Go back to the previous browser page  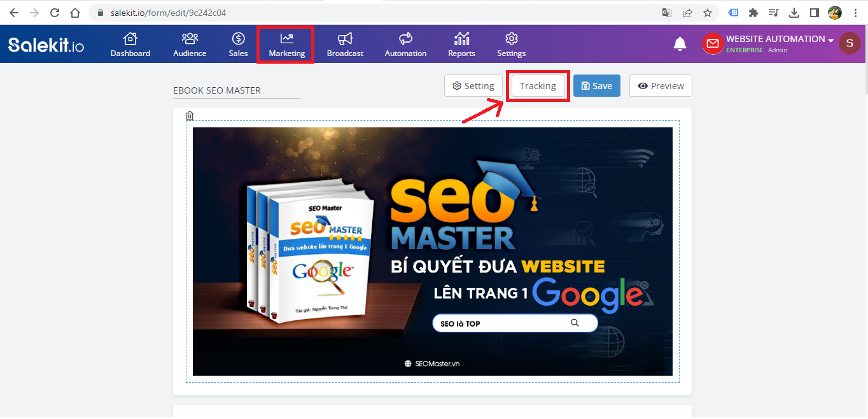click(14, 13)
